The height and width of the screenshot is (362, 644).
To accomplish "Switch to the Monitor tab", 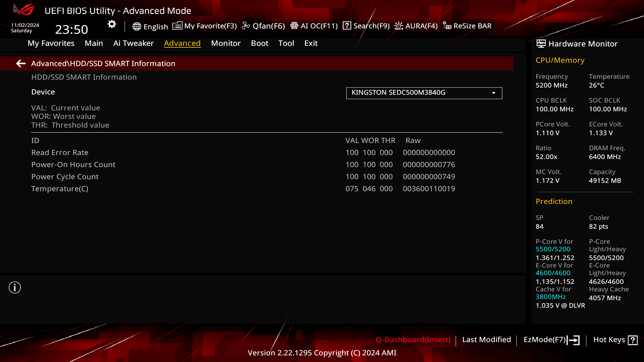I will coord(226,43).
